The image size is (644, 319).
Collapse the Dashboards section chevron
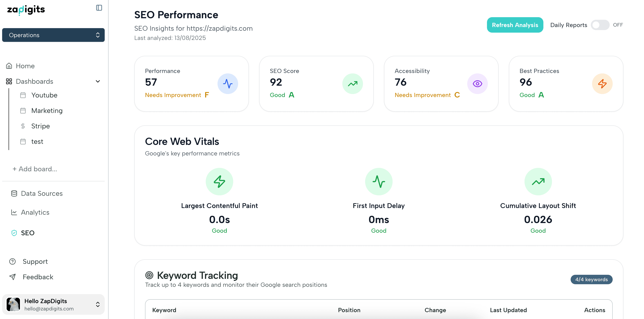(98, 81)
